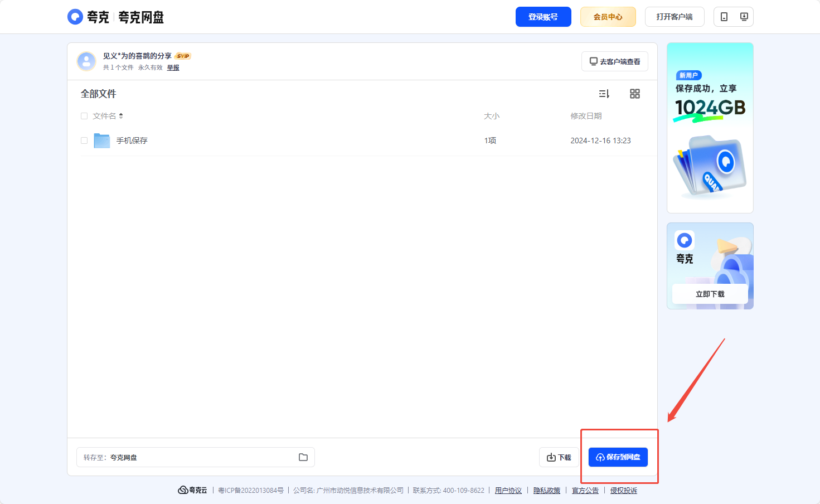Click the 修改日期 column header
The width and height of the screenshot is (820, 504).
[586, 116]
